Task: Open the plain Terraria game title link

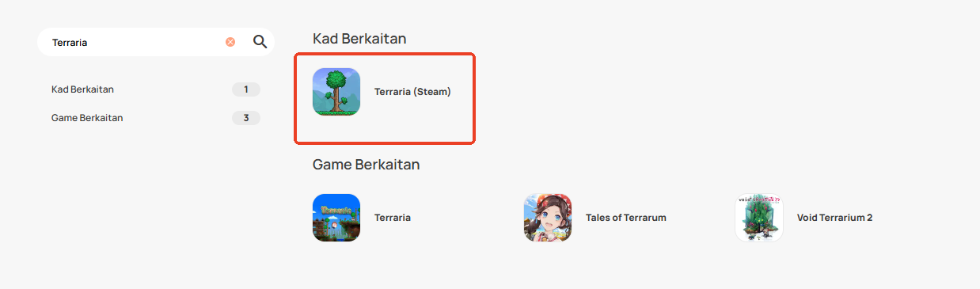Action: (x=393, y=218)
